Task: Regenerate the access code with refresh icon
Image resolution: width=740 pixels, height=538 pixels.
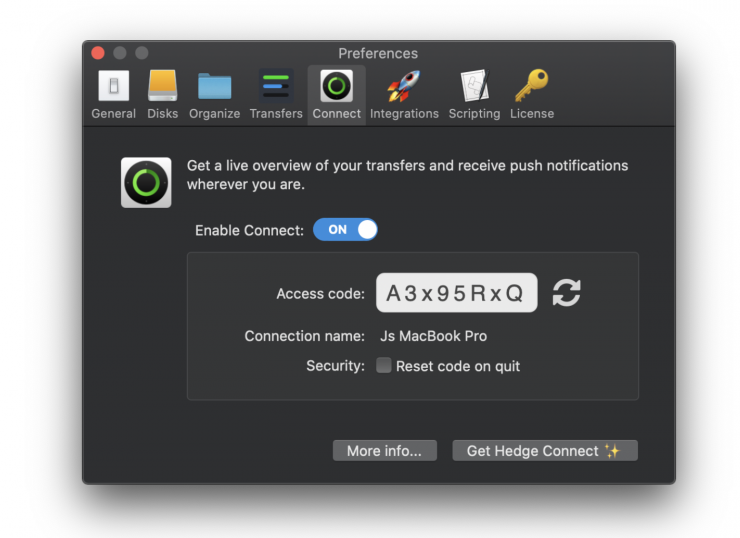Action: point(566,293)
